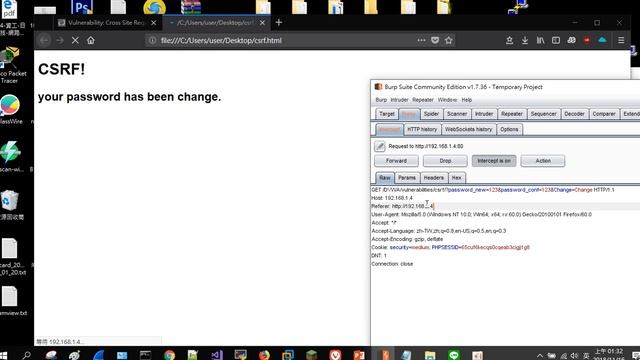Open the Action dropdown button in Burp
Viewport: 640px width, 360px height.
[x=543, y=161]
